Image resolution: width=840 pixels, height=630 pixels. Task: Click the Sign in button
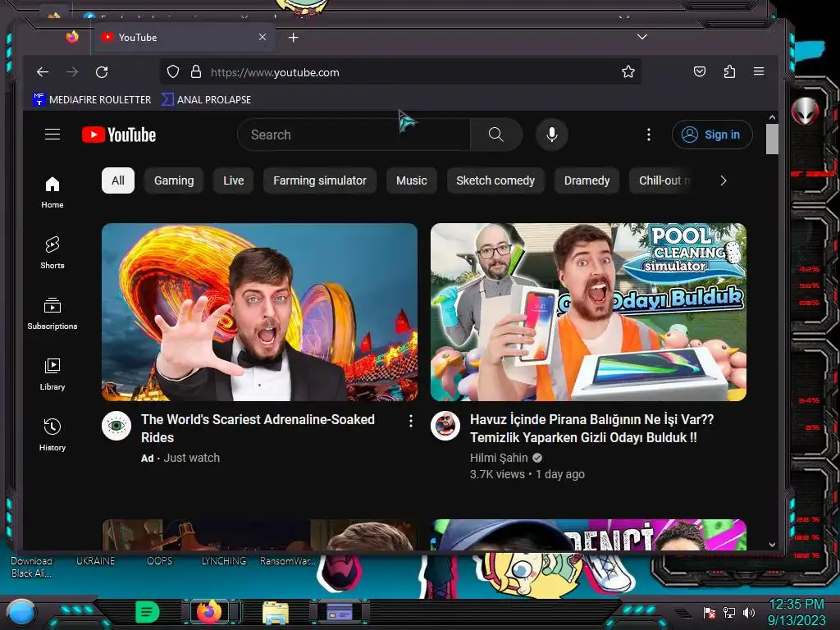(712, 135)
